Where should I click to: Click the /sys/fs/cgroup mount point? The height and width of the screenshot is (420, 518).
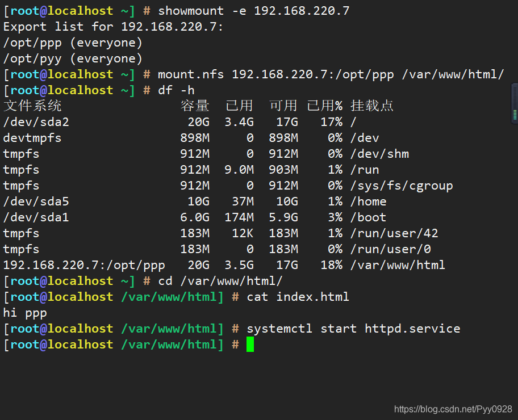(402, 186)
